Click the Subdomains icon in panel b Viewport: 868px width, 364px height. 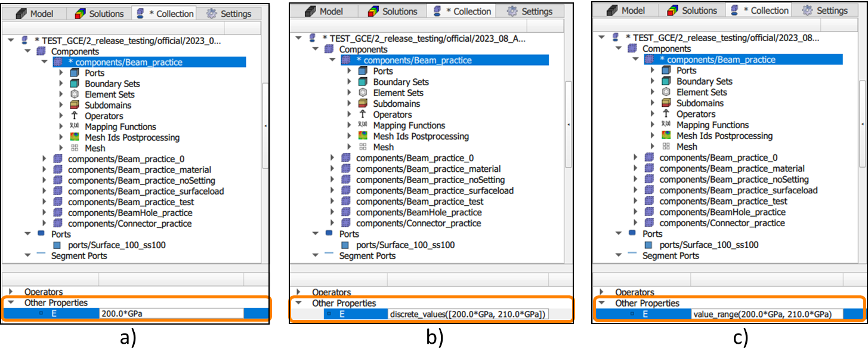(363, 103)
